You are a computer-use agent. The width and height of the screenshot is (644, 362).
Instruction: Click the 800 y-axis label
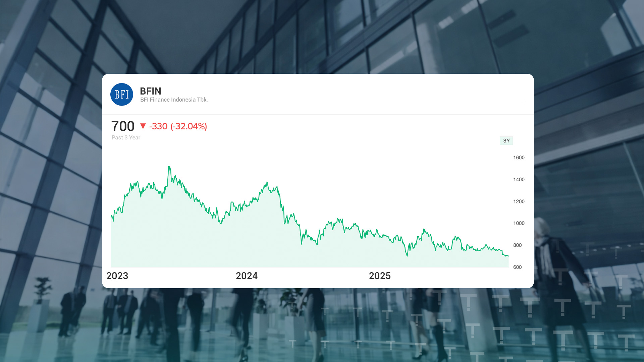(x=518, y=245)
